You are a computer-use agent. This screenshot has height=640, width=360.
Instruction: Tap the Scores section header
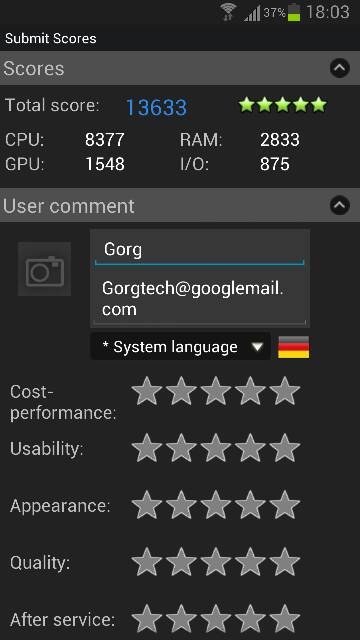180,68
